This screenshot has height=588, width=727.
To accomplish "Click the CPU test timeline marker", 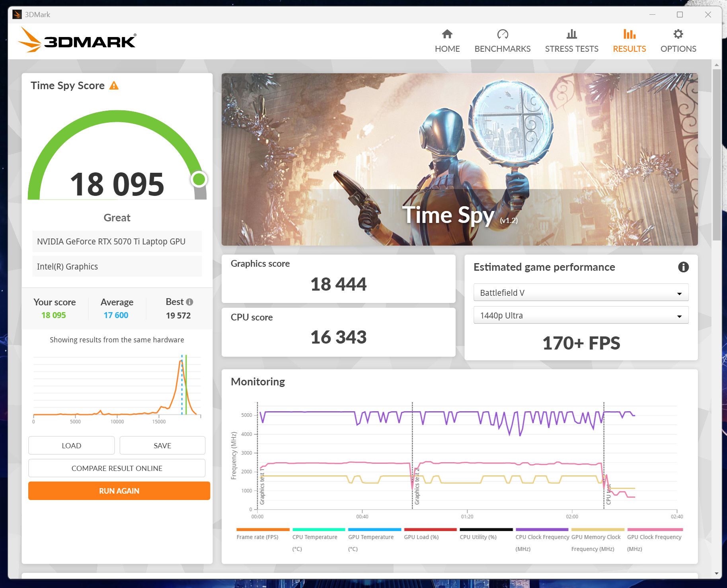I will pos(608,495).
